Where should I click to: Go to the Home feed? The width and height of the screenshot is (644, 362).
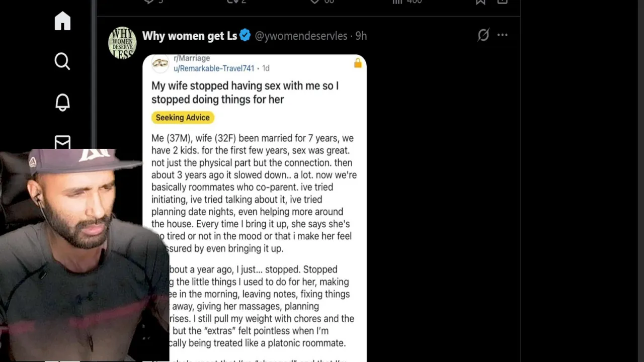pos(62,22)
